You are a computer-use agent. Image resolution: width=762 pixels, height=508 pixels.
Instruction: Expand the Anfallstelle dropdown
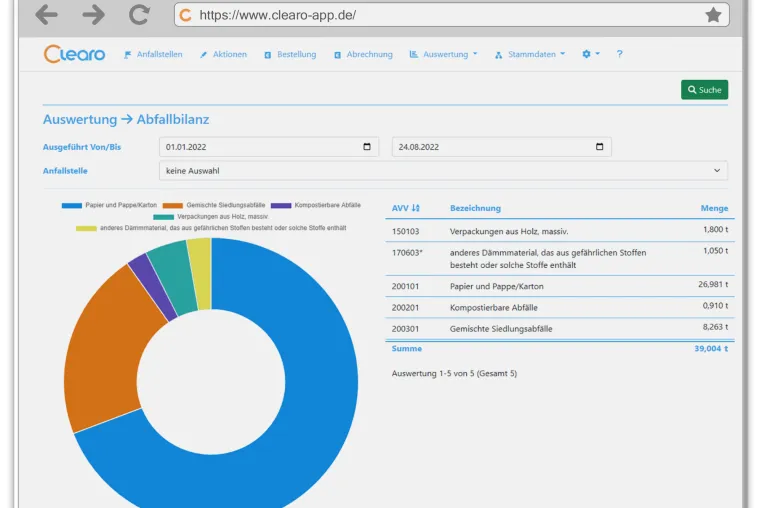(443, 171)
